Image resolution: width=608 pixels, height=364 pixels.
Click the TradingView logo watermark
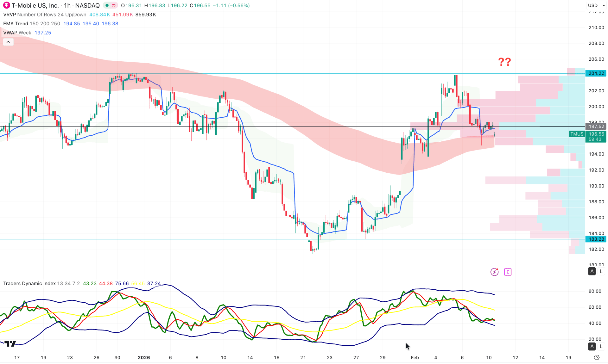click(11, 343)
